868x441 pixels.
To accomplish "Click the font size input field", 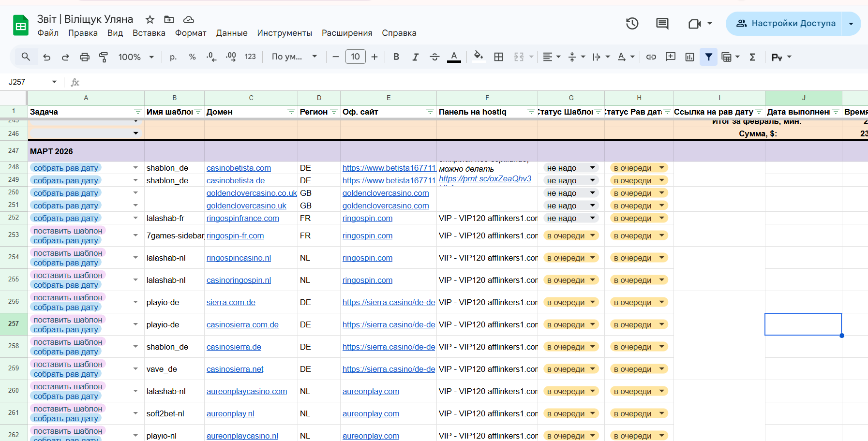I will pos(355,57).
